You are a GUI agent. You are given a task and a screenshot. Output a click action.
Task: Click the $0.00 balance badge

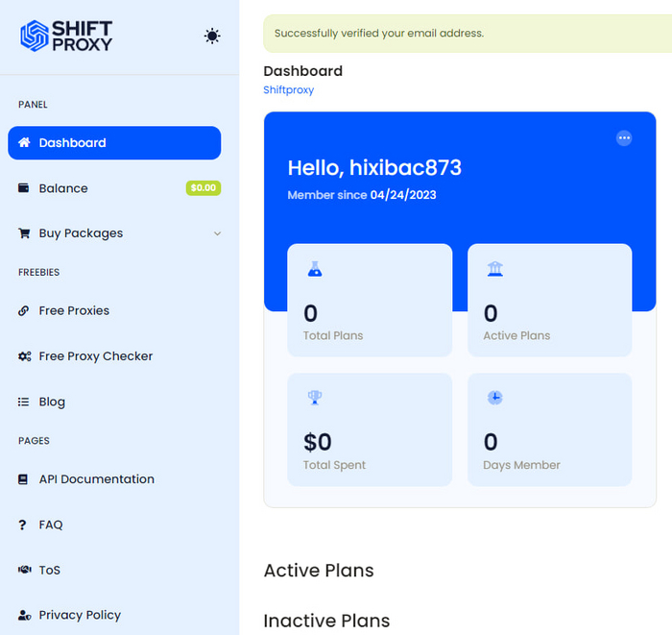coord(203,188)
